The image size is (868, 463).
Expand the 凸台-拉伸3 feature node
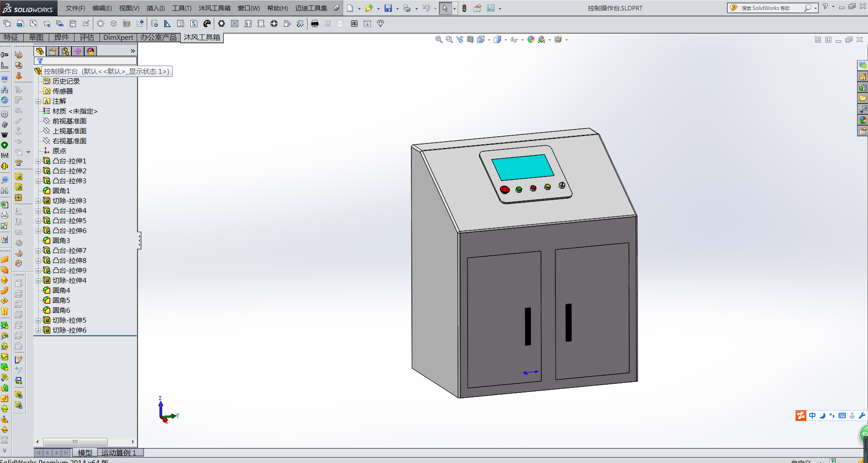39,181
